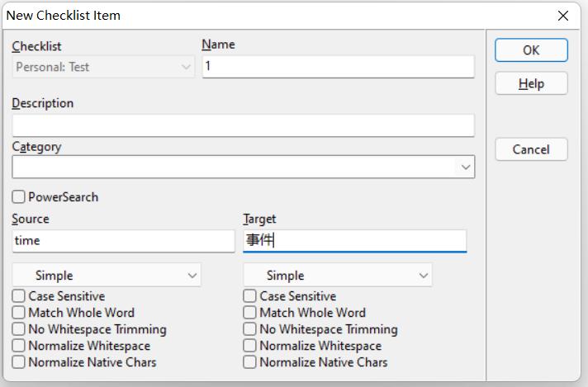Open Help for this dialog

pos(531,83)
